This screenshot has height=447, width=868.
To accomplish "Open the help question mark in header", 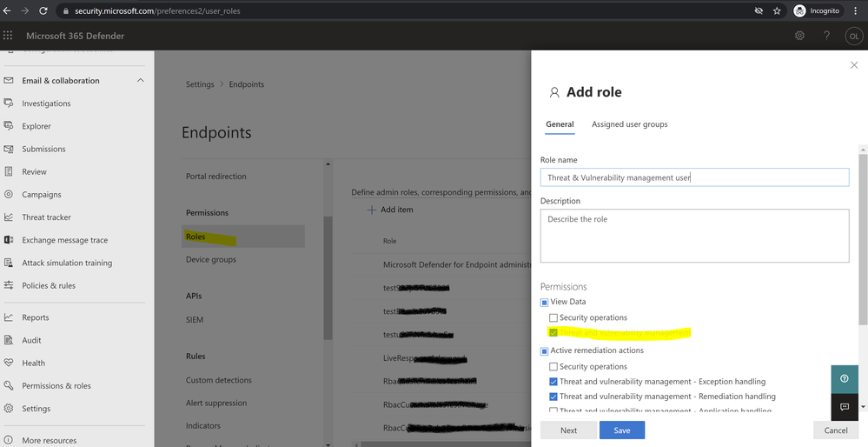I will point(826,36).
